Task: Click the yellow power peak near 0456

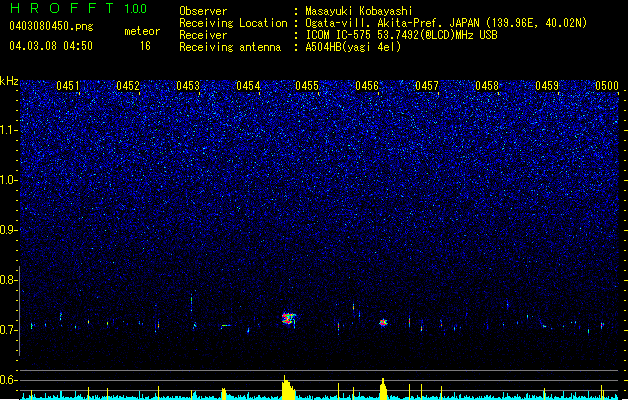Action: click(383, 389)
